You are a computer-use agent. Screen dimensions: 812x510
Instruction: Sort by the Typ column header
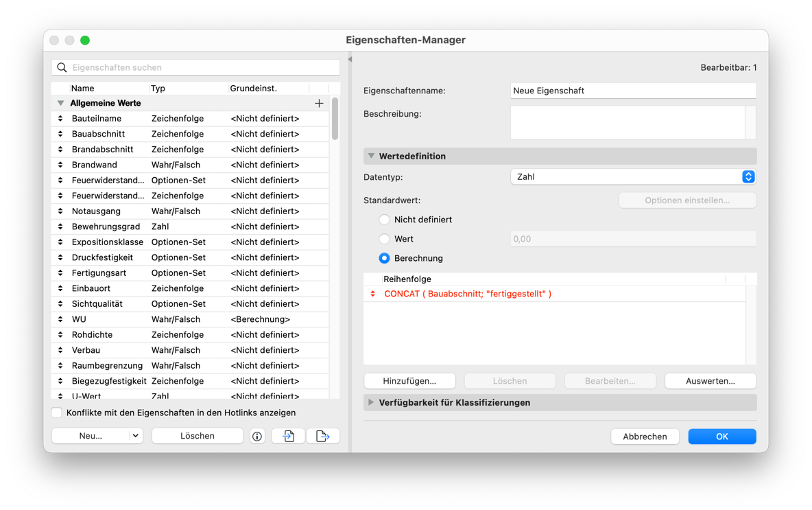[158, 89]
